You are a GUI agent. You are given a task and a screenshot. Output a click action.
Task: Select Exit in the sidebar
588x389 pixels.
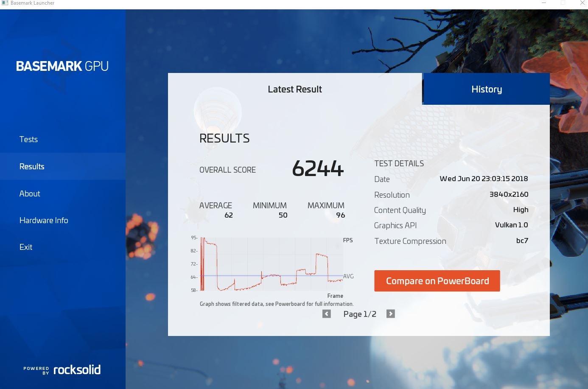(63, 247)
